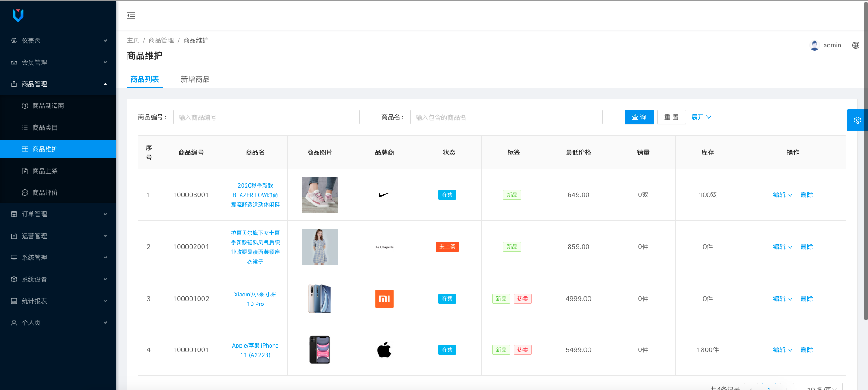The width and height of the screenshot is (868, 390).
Task: Open 商品类目 in the sidebar
Action: pyautogui.click(x=58, y=127)
